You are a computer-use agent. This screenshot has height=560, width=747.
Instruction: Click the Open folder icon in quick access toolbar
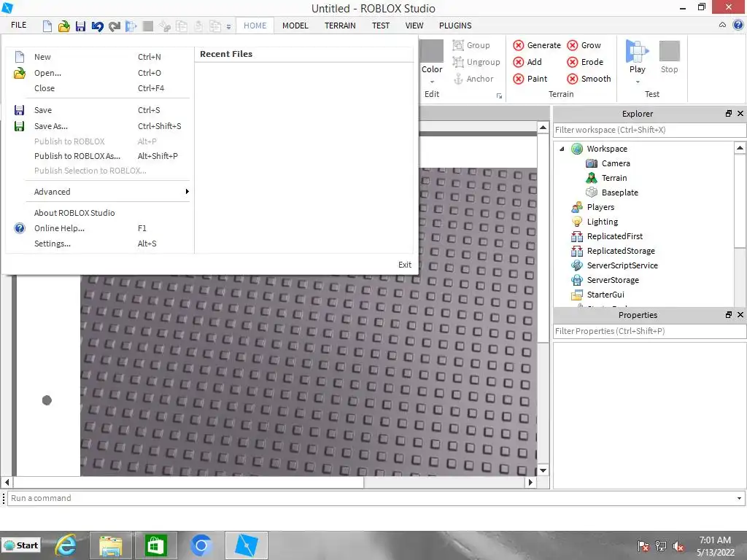(x=64, y=26)
